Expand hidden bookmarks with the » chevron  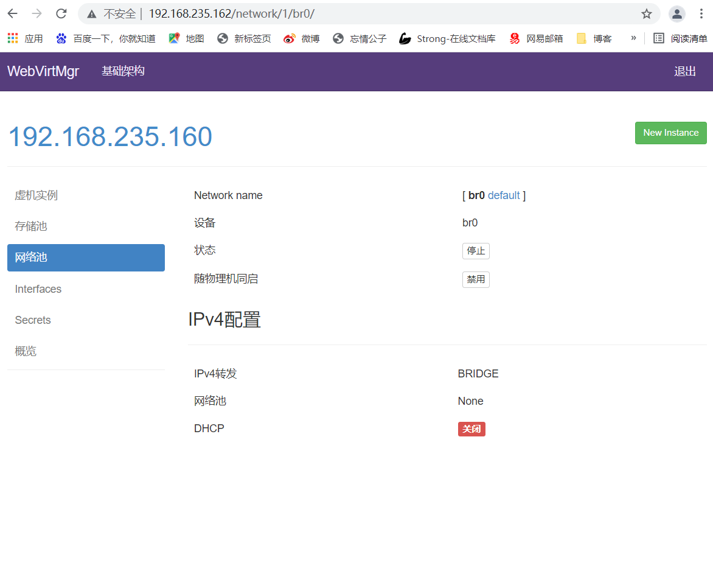point(633,38)
